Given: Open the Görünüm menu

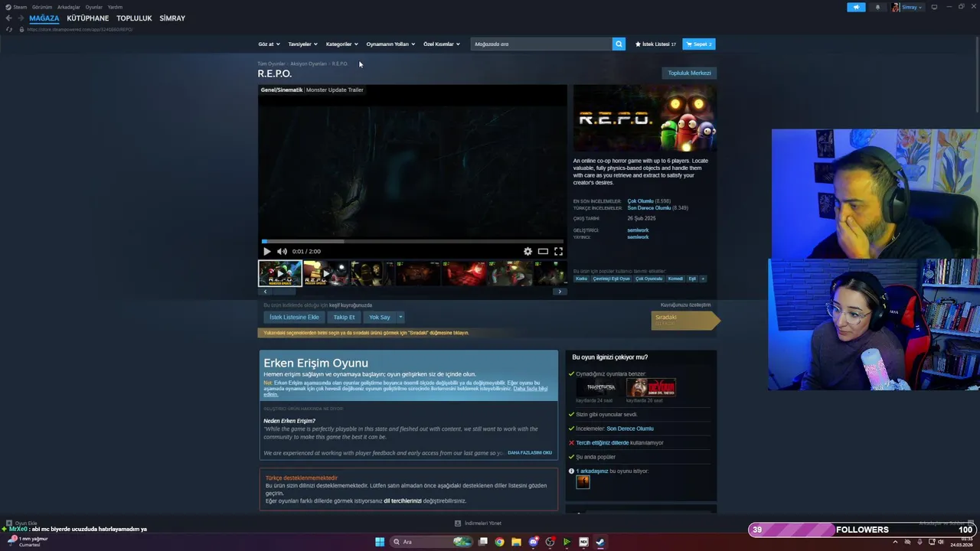Looking at the screenshot, I should 42,7.
